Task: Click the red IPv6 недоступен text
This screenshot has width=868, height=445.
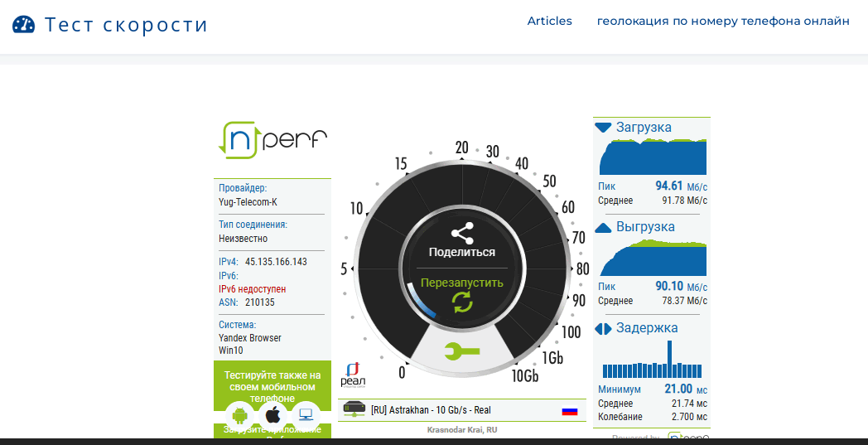Action: pyautogui.click(x=253, y=289)
